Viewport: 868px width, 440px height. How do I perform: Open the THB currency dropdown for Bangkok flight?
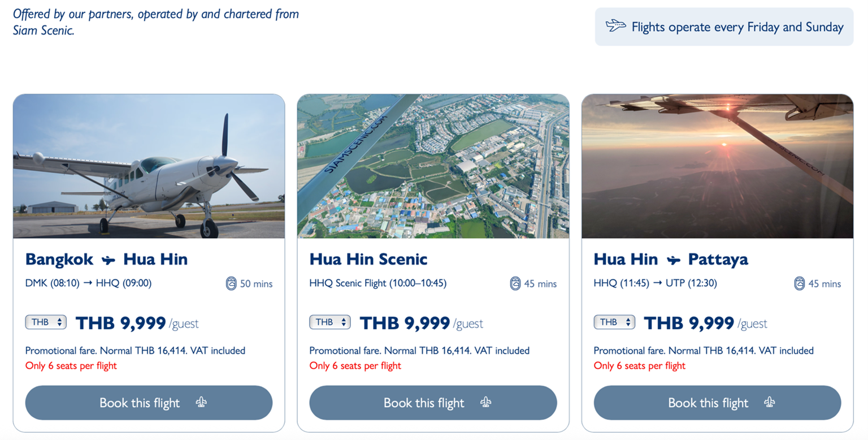point(46,322)
